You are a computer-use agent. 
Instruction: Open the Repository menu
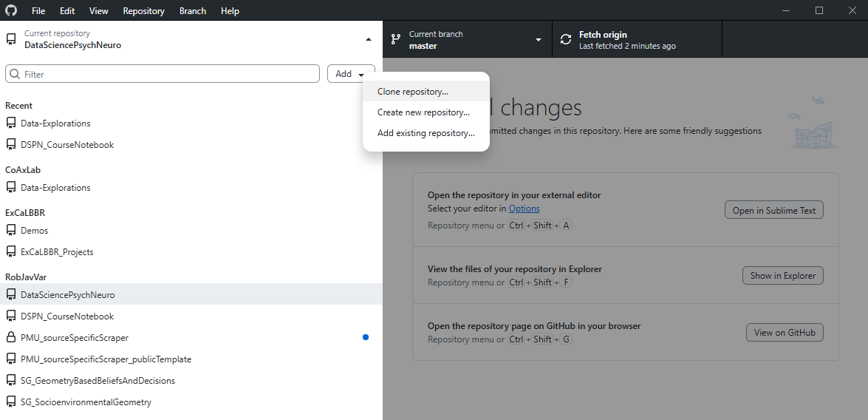point(143,10)
